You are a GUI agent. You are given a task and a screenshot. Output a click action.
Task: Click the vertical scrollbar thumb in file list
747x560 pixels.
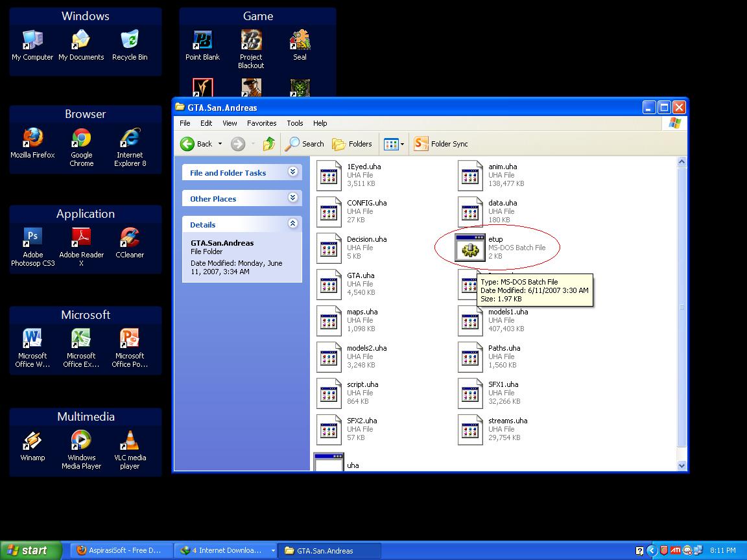click(x=682, y=307)
